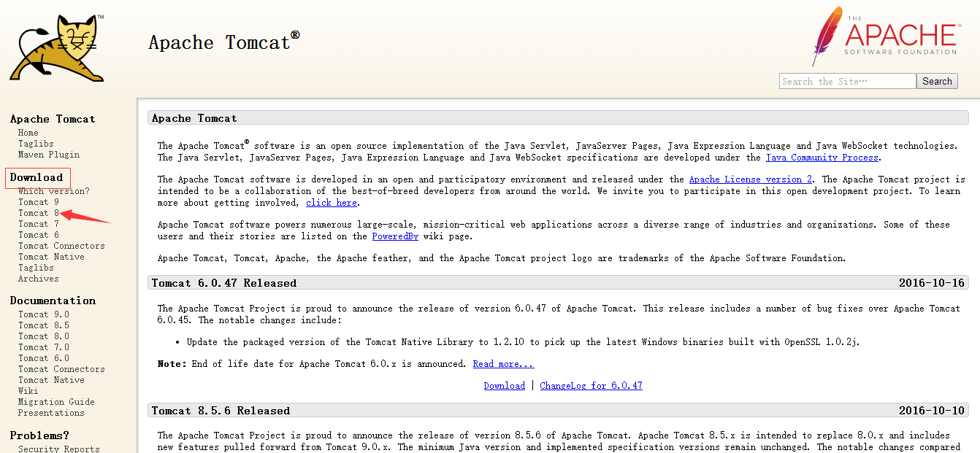
Task: Open Tomcat Connectors under Download
Action: click(61, 246)
